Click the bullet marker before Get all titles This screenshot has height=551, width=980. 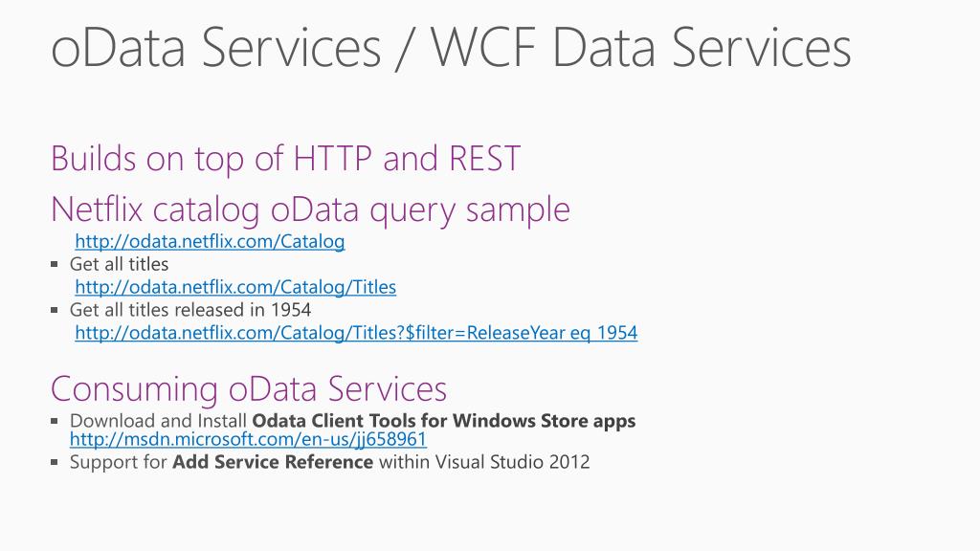tap(55, 264)
